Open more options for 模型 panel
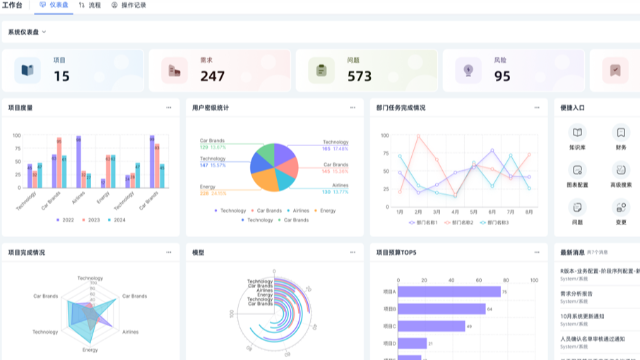This screenshot has width=640, height=360. (353, 253)
